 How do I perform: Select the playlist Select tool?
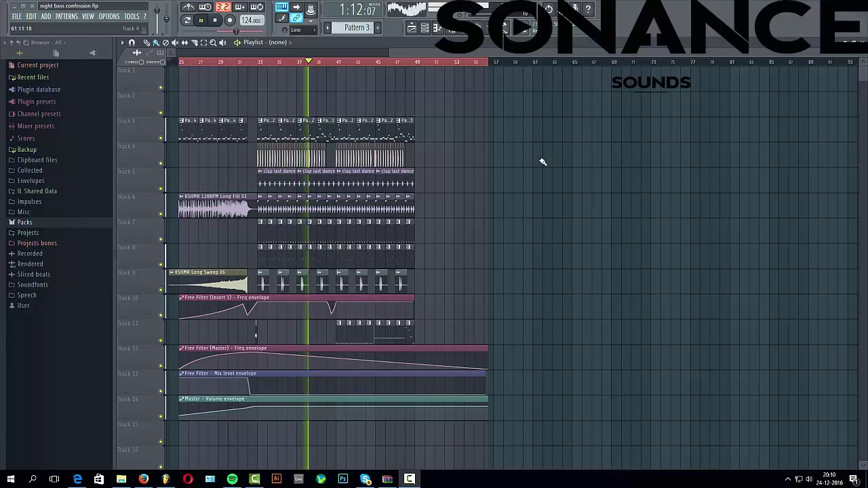click(x=203, y=42)
